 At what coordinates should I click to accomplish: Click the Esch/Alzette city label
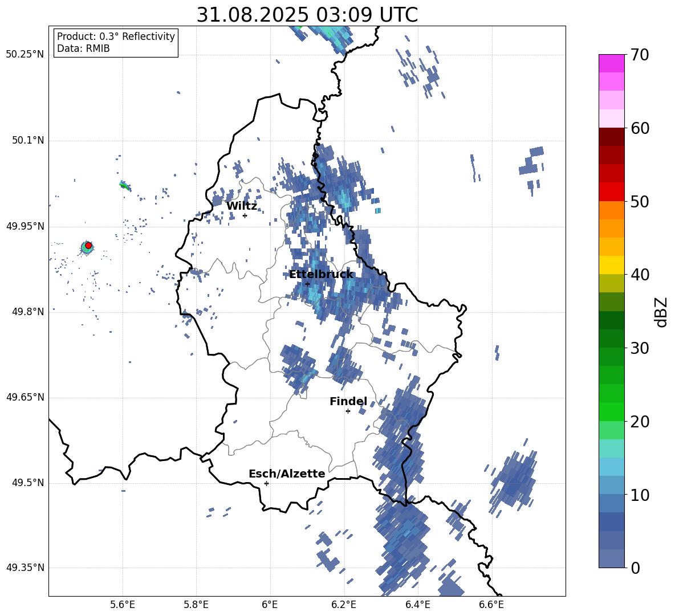287,474
